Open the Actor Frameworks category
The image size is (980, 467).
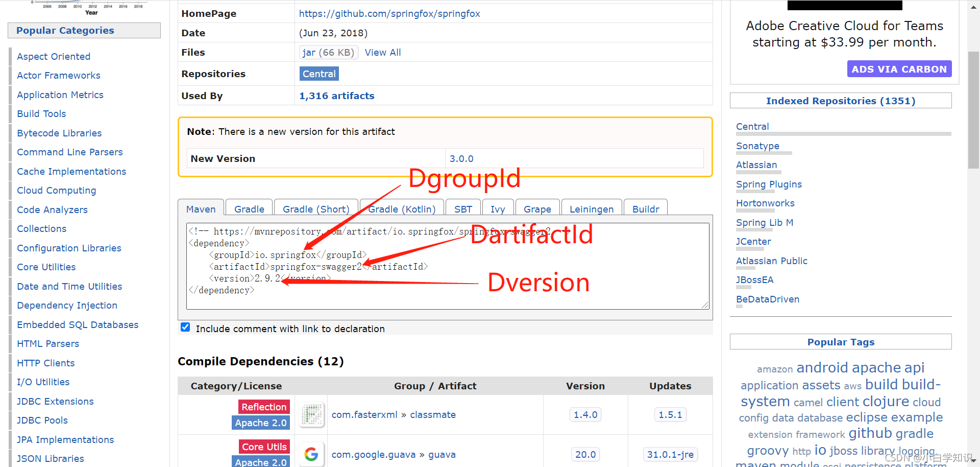click(x=59, y=76)
